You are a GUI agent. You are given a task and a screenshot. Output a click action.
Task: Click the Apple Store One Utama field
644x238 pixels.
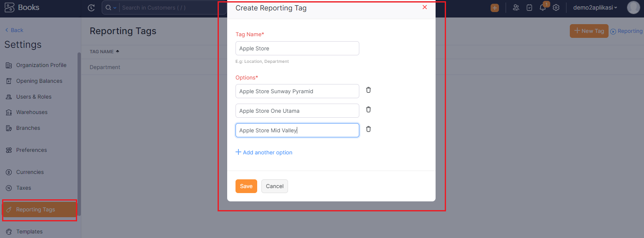pyautogui.click(x=297, y=111)
